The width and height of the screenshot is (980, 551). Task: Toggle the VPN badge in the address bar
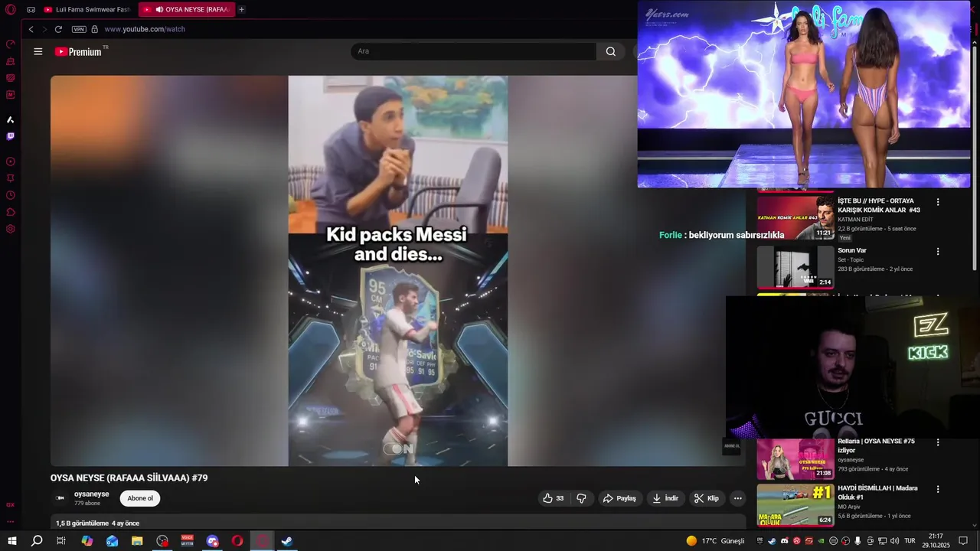tap(79, 29)
